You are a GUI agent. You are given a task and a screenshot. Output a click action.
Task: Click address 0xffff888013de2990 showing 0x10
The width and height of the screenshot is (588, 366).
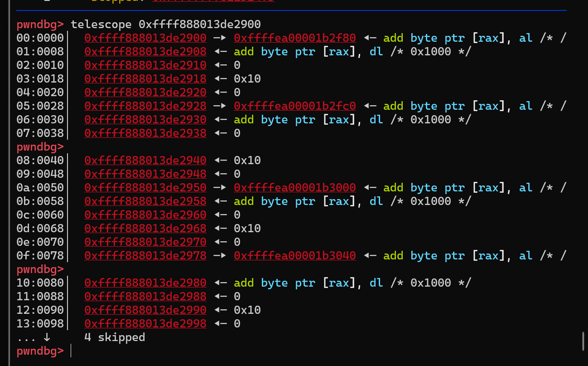tap(145, 310)
